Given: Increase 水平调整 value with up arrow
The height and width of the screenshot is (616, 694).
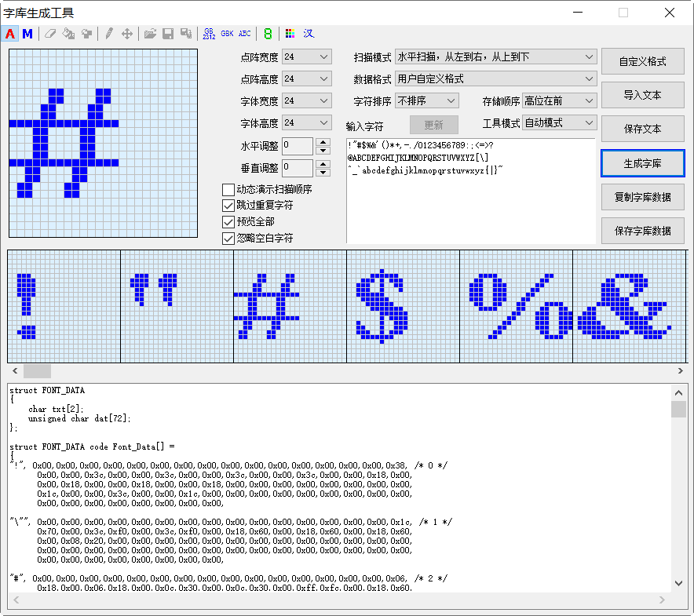Looking at the screenshot, I should pos(323,141).
